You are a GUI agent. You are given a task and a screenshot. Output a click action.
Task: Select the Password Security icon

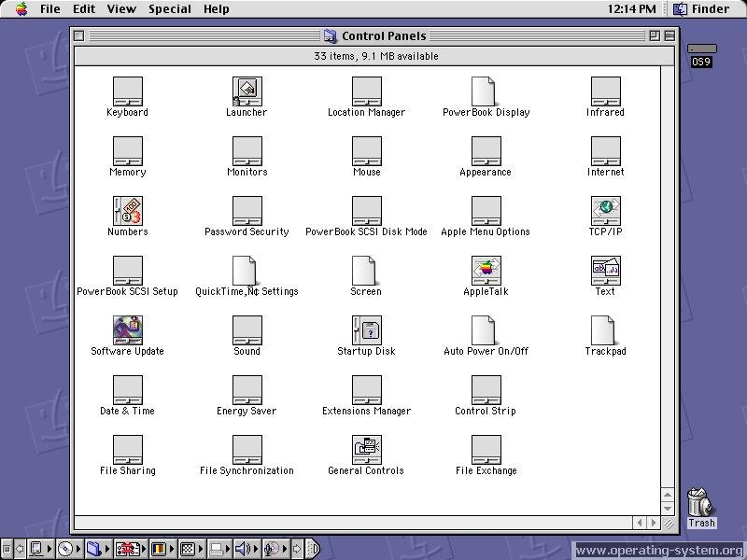click(x=247, y=211)
